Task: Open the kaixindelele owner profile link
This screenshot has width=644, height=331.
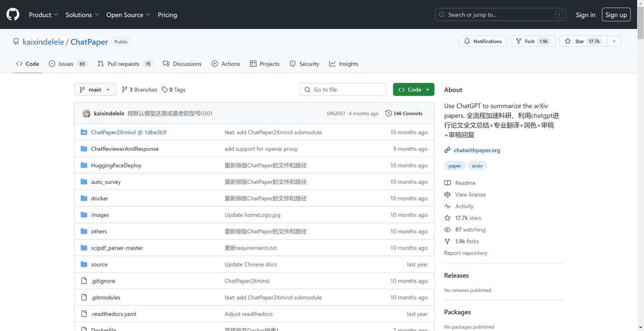Action: [x=43, y=42]
